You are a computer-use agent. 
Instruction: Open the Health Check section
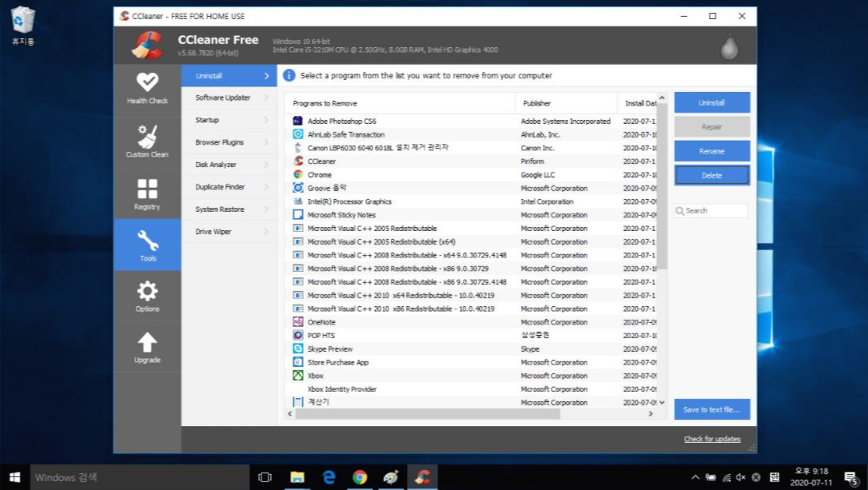(x=147, y=89)
